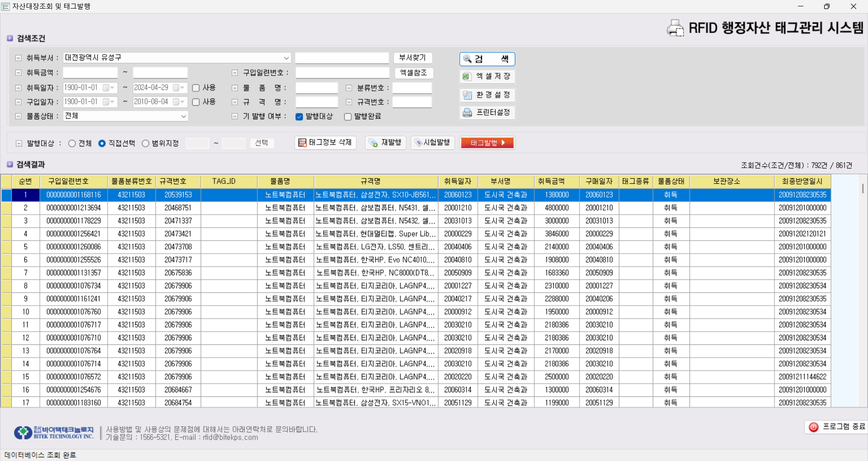The height and width of the screenshot is (461, 868).
Task: Open the 취득부서 department dropdown
Action: click(286, 58)
